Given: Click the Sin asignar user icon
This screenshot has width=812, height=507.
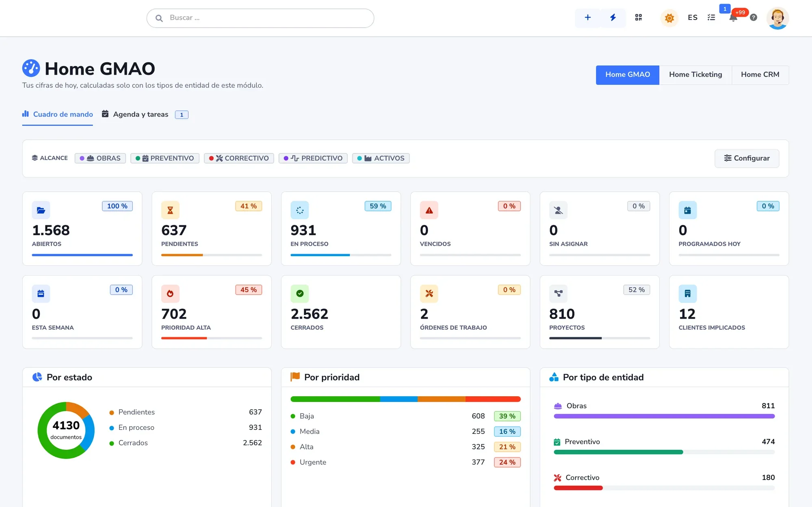Looking at the screenshot, I should coord(558,210).
